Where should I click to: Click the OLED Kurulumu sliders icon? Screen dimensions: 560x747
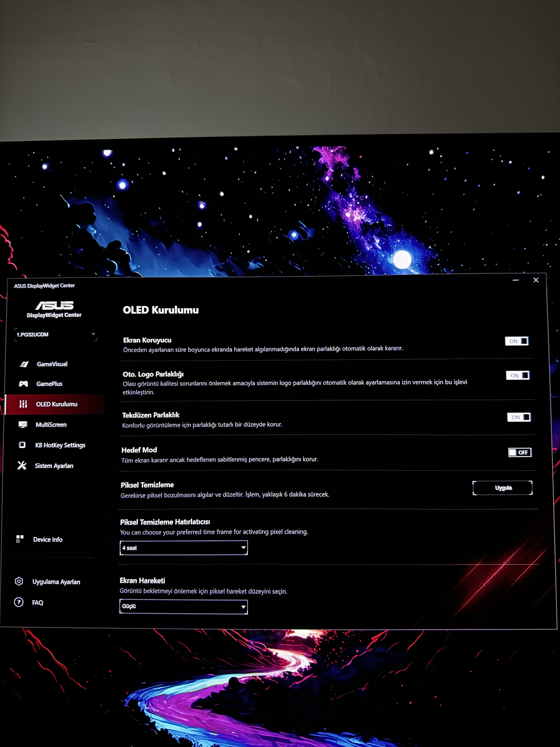23,404
